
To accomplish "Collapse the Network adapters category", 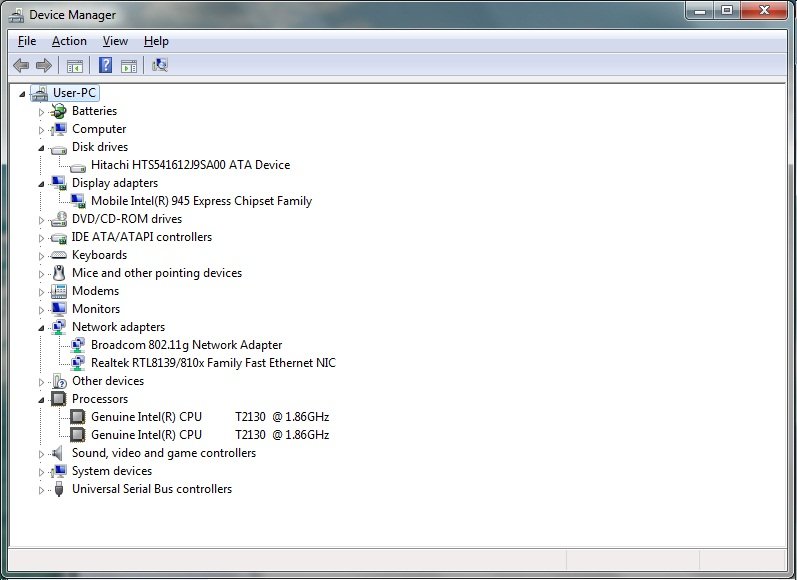I will tap(42, 327).
